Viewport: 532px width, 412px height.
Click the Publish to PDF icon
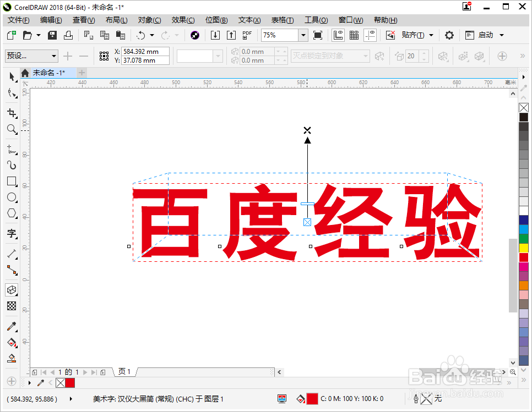pos(247,35)
